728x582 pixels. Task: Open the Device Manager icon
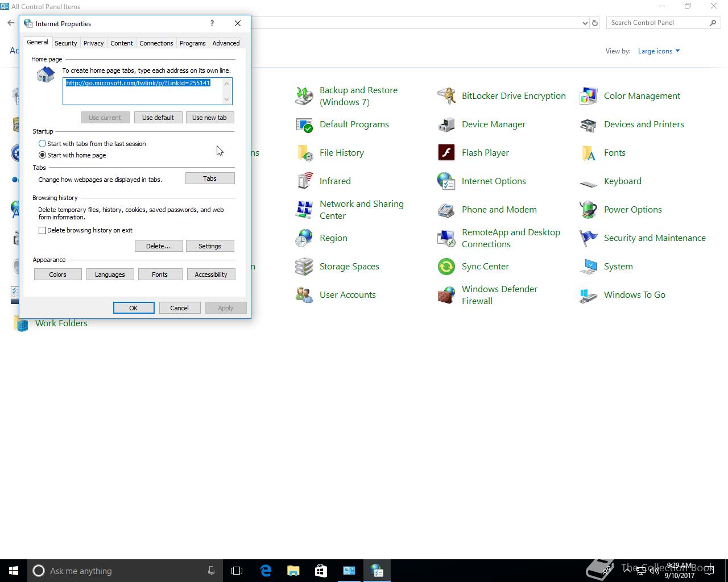446,124
